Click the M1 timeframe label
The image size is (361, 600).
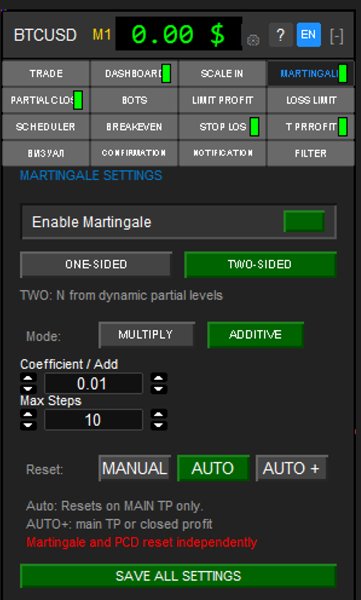click(102, 35)
